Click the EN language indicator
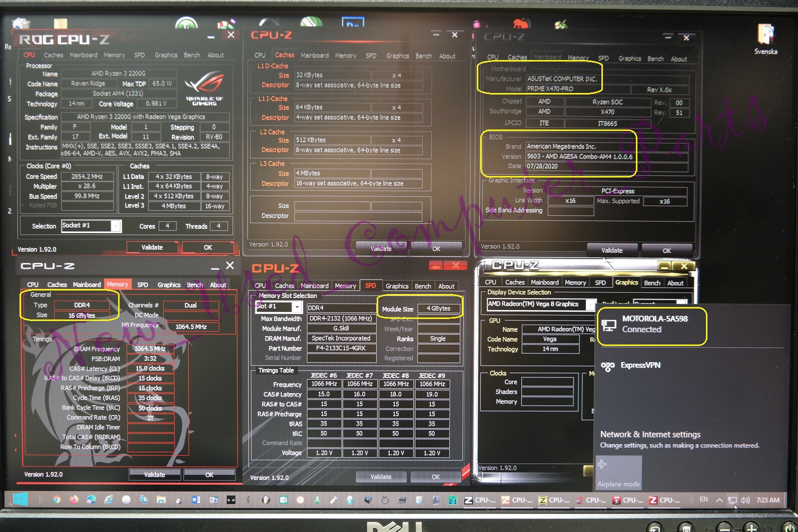Image resolution: width=798 pixels, height=532 pixels. [704, 499]
